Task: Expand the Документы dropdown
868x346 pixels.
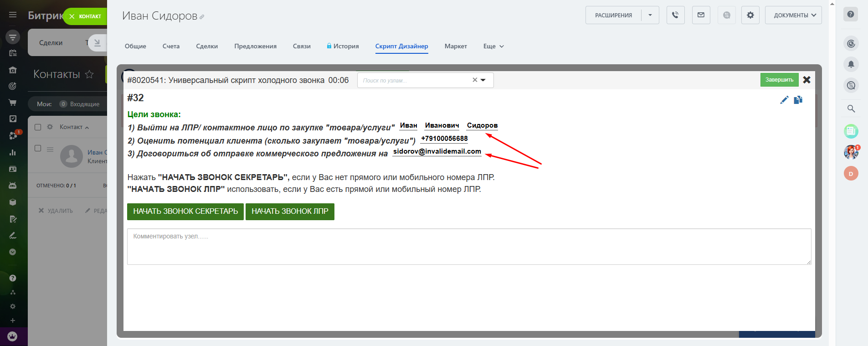Action: point(793,15)
